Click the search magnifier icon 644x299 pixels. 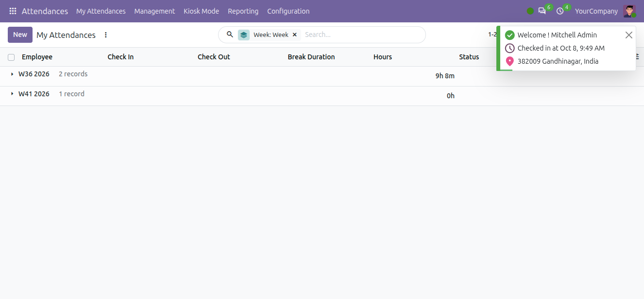tap(230, 35)
